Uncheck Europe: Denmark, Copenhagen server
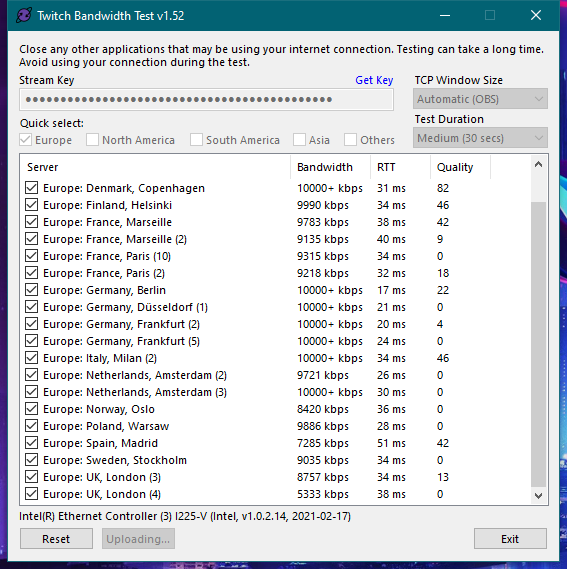Viewport: 567px width, 569px height. point(32,188)
